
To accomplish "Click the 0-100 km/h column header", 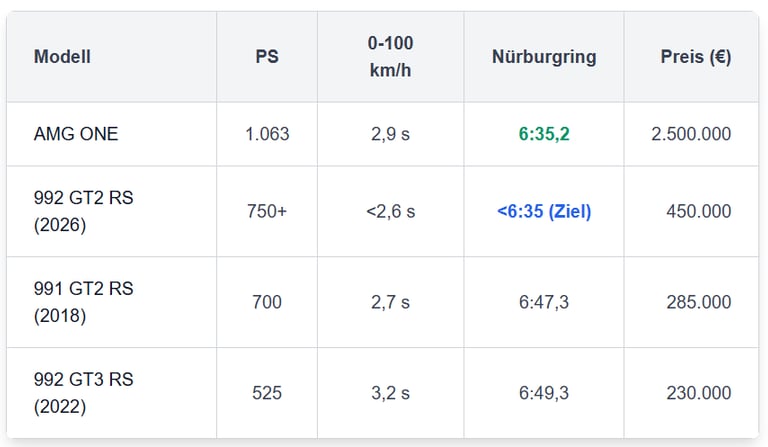I will 390,57.
